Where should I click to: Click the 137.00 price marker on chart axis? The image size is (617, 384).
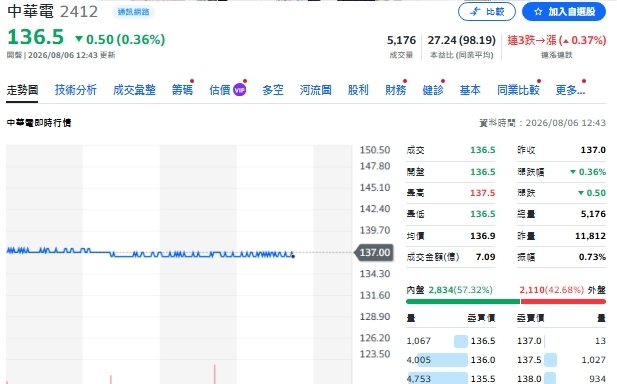click(x=374, y=252)
